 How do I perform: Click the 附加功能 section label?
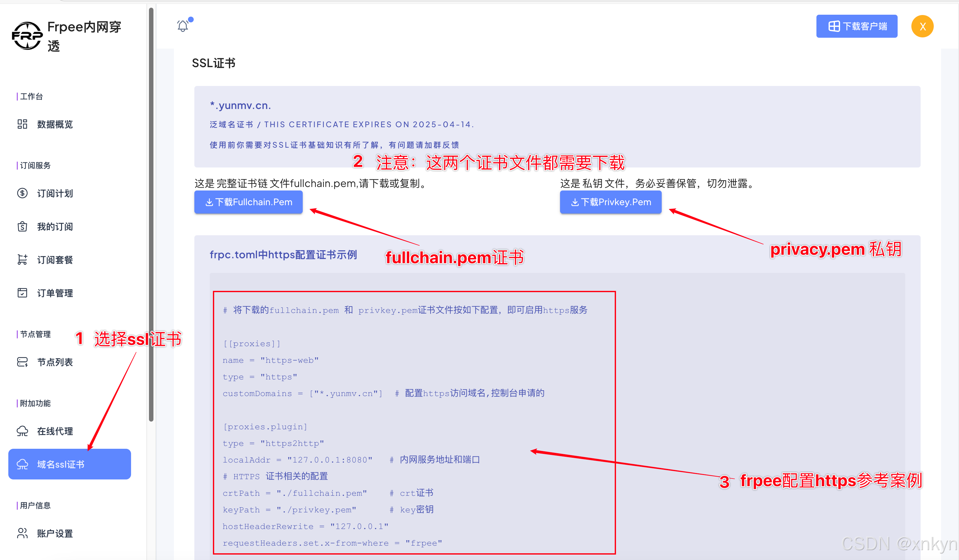pos(35,403)
